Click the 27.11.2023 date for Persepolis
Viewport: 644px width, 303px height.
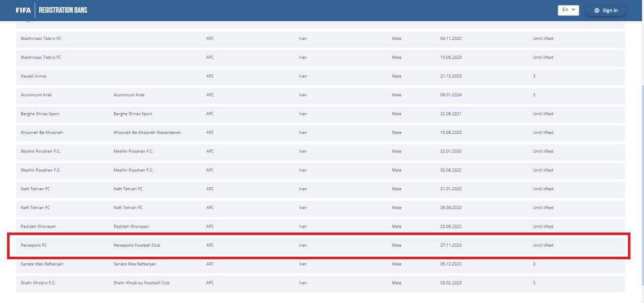[x=450, y=245]
